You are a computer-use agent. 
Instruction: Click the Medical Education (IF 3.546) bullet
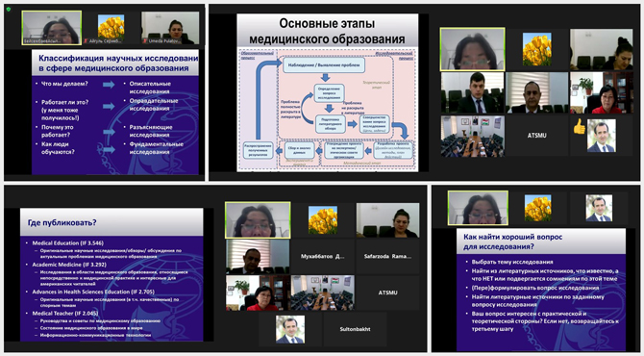click(68, 243)
